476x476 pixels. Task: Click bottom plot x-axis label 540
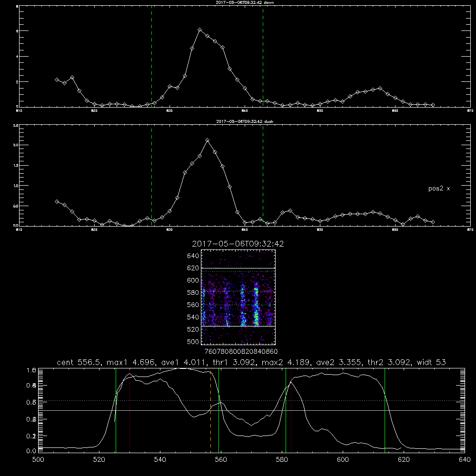tap(160, 460)
